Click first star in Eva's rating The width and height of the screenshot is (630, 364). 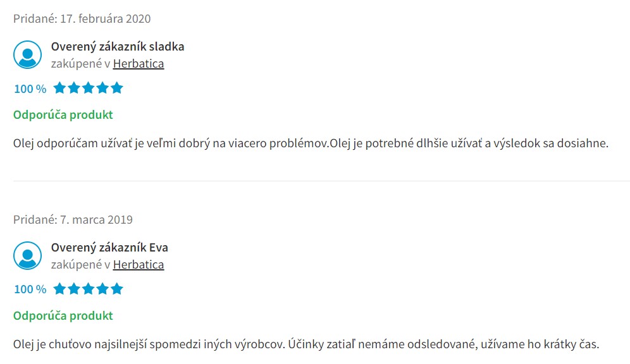[59, 289]
